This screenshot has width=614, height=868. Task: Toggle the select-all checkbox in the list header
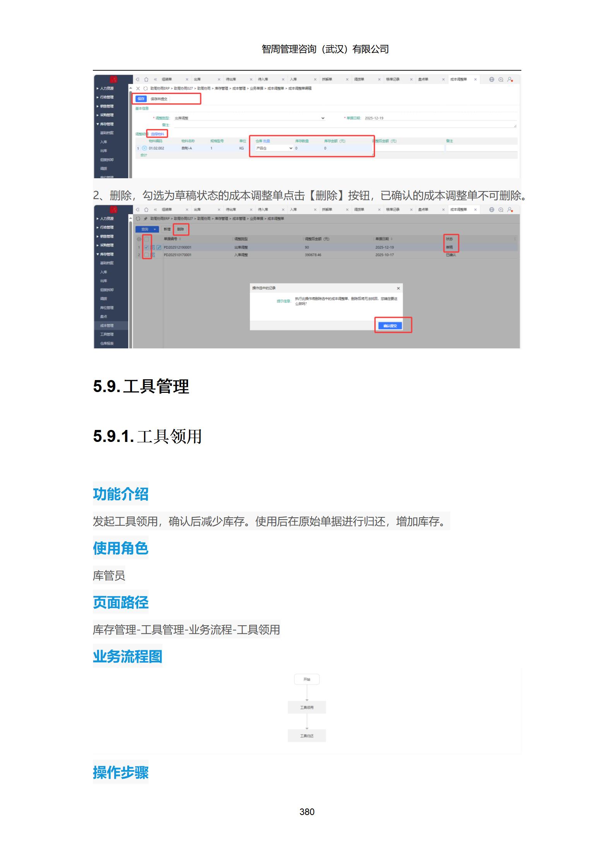pos(146,239)
